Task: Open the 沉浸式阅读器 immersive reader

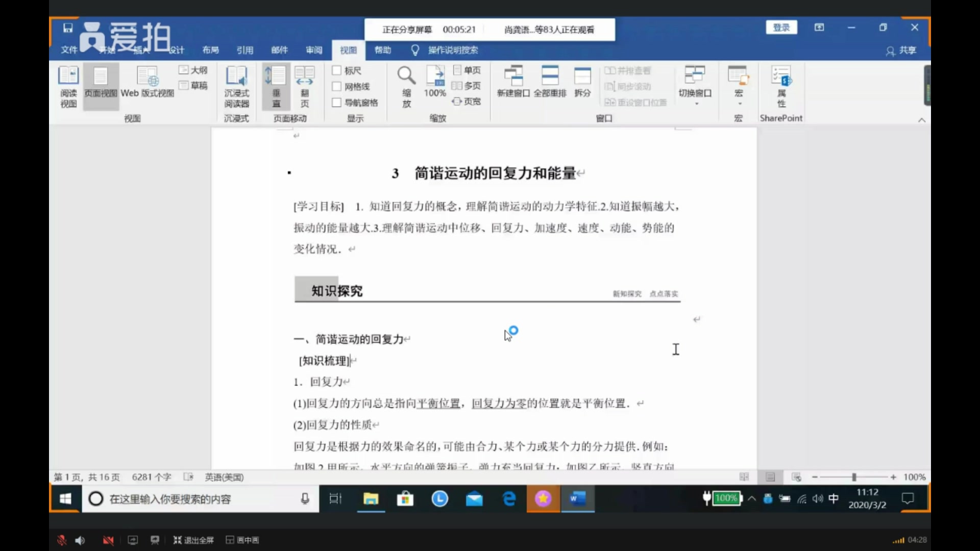Action: [x=236, y=86]
